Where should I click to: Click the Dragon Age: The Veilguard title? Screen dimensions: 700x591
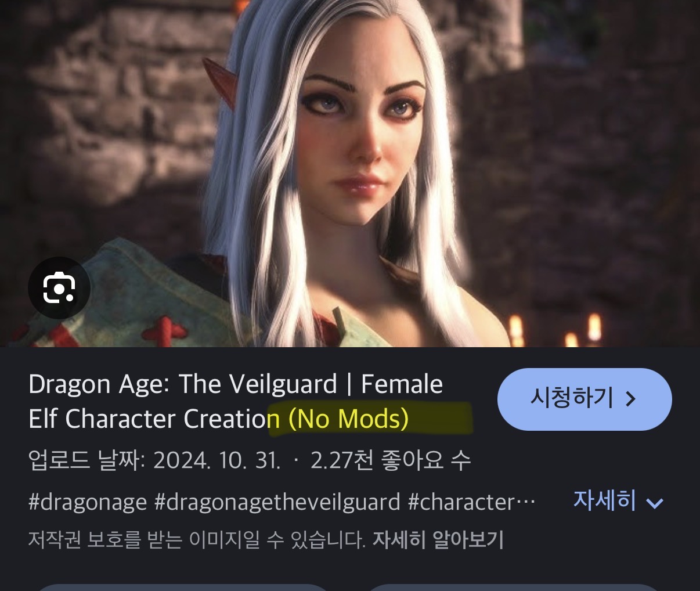coord(182,384)
